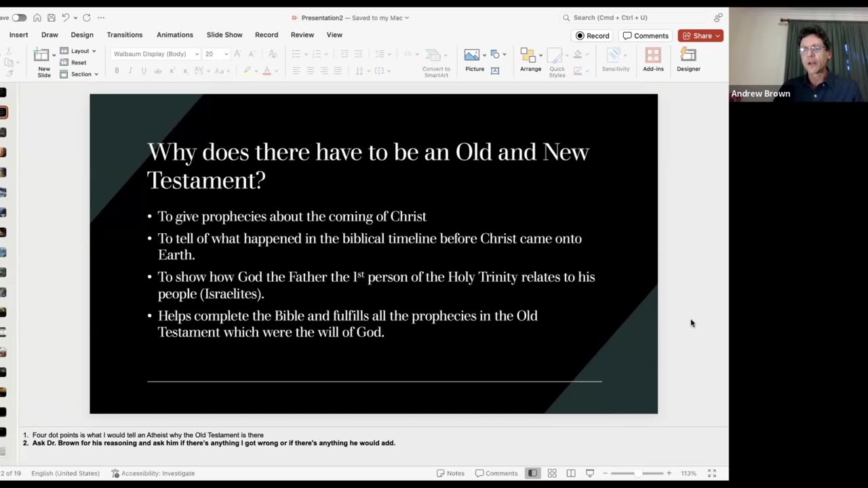Click the Clear formatting icon

273,54
